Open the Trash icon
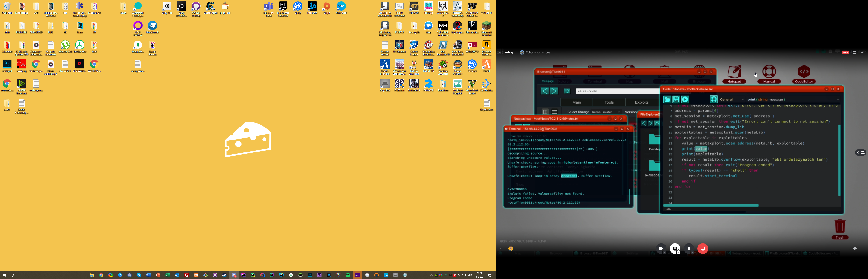Viewport: 868px width, 279px height. (840, 228)
